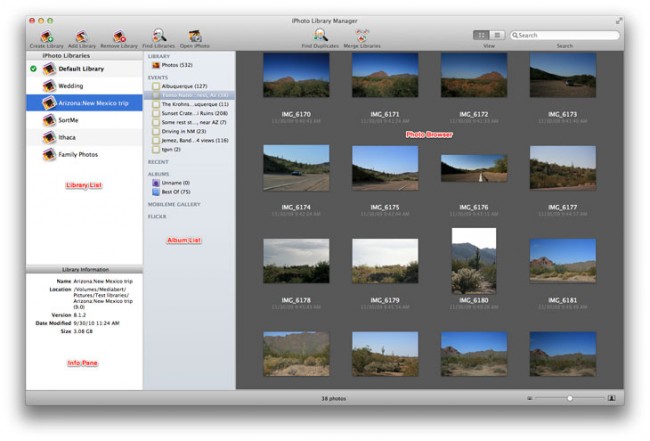Show Photos (532) in the library section
This screenshot has height=441, width=650.
coord(177,65)
